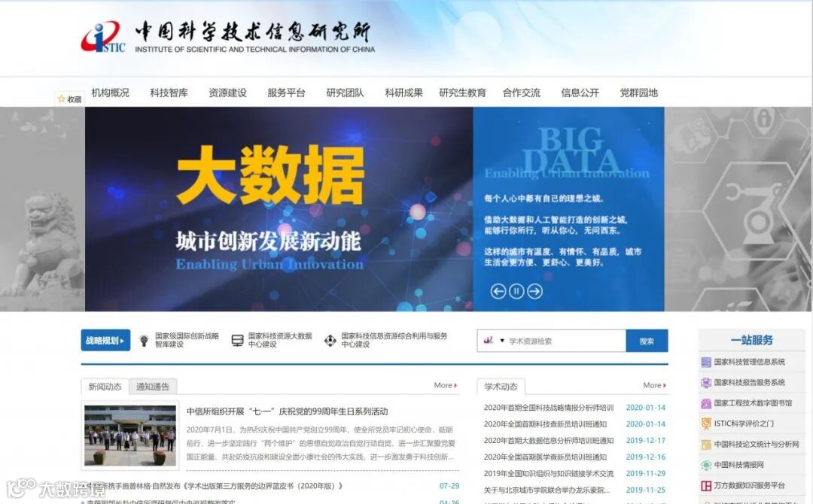This screenshot has width=813, height=504.
Task: Click icon for ISTIC科学评价之门
Action: pos(706,424)
